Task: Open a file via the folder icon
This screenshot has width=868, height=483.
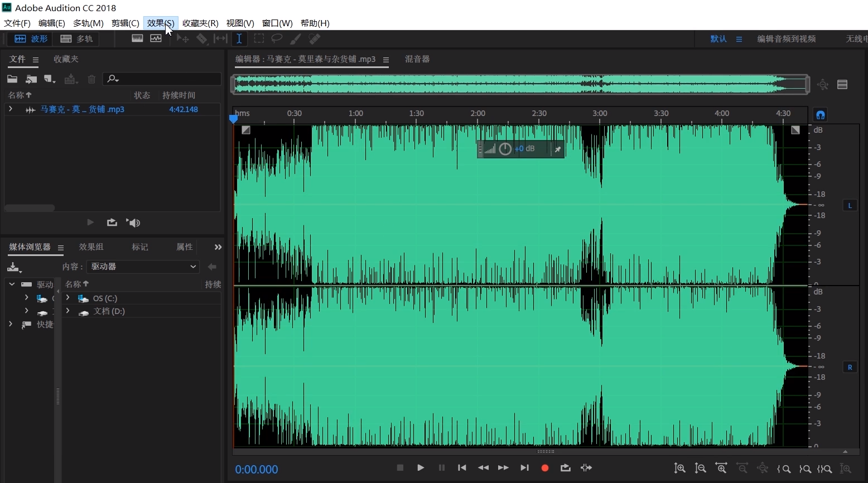Action: [x=12, y=79]
